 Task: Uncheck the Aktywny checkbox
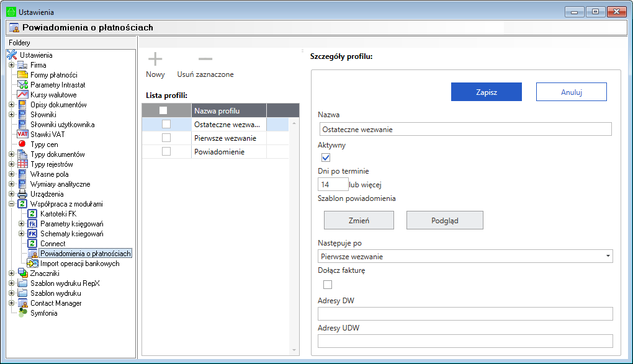pos(326,158)
